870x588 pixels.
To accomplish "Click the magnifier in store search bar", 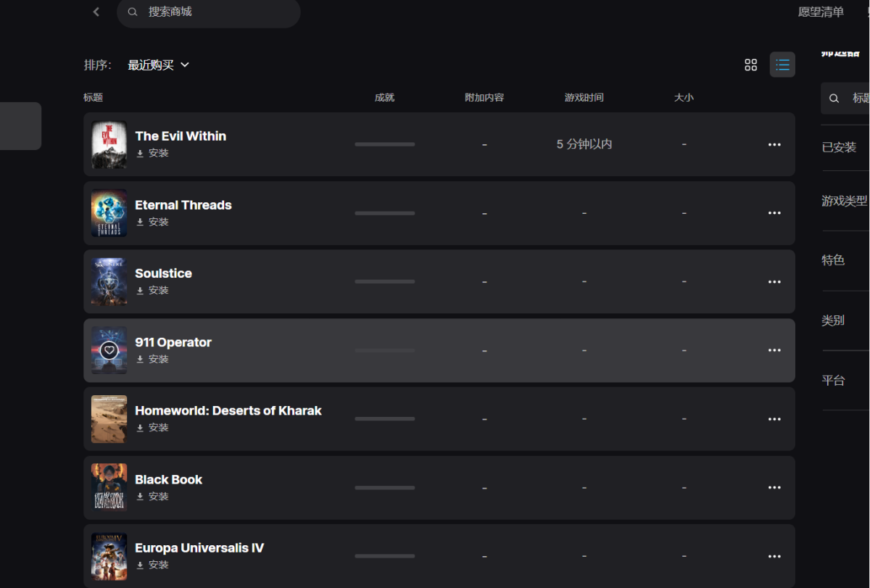I will click(133, 12).
